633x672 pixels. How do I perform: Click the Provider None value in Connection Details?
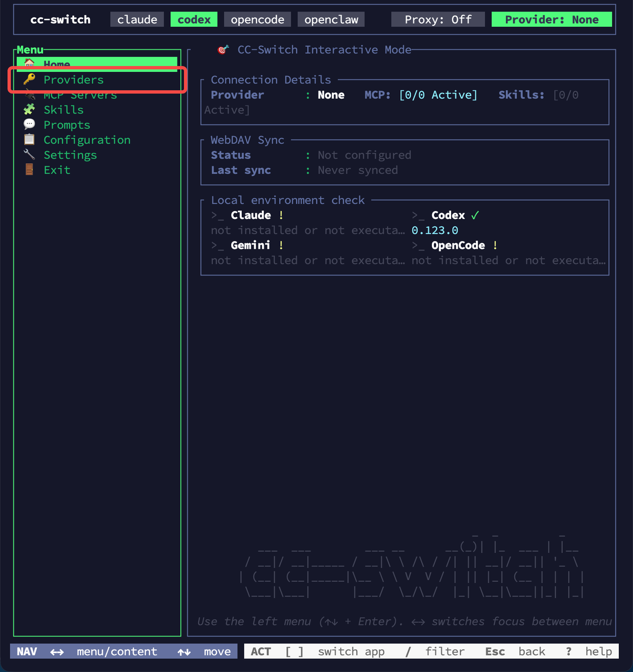(x=331, y=95)
